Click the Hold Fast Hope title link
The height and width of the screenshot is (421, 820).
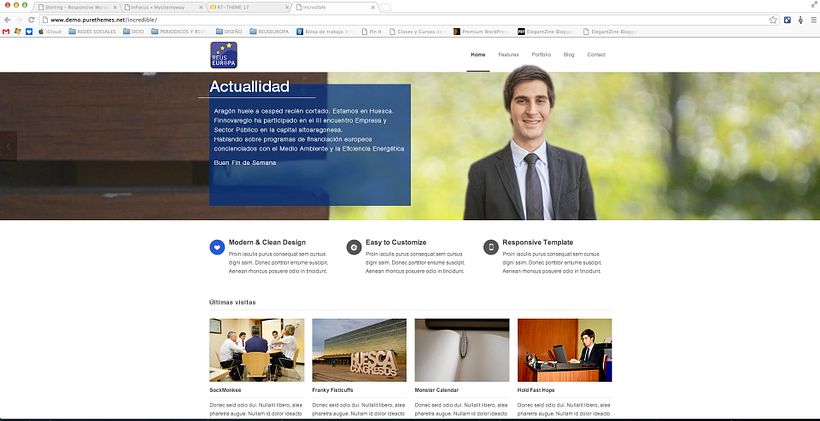pyautogui.click(x=536, y=390)
